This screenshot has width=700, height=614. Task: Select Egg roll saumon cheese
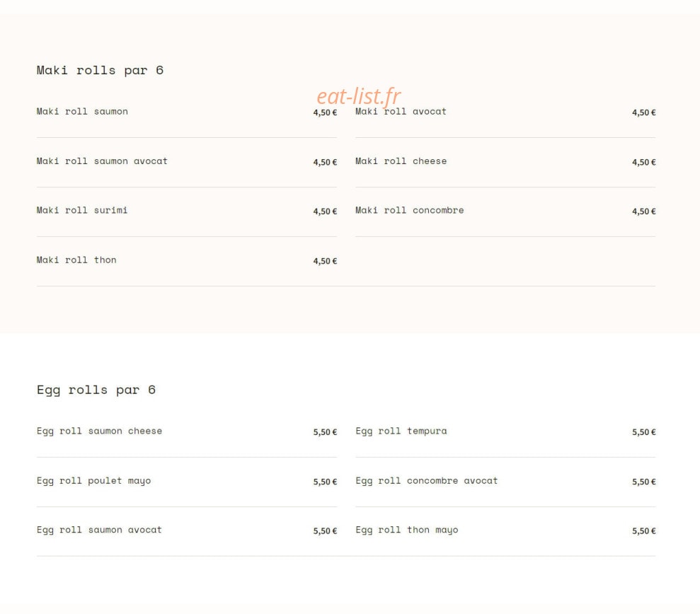pos(99,431)
